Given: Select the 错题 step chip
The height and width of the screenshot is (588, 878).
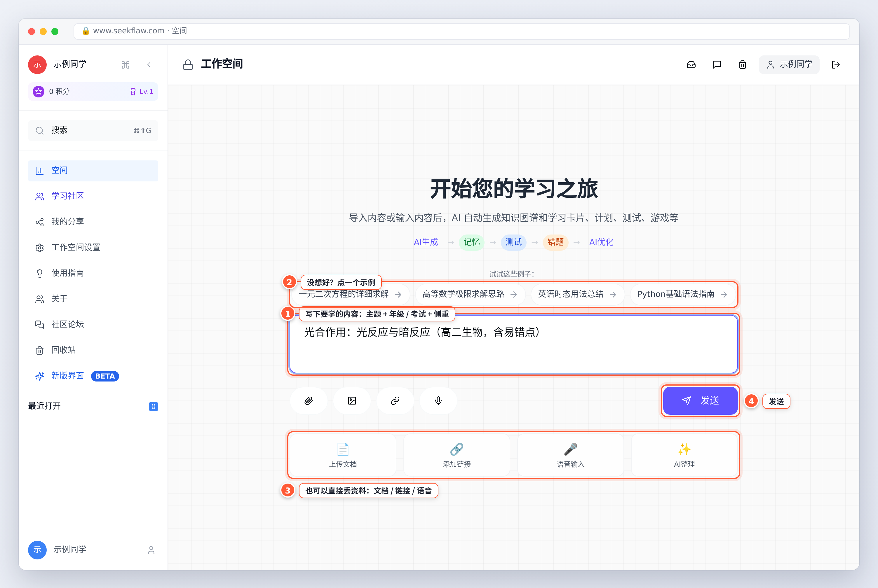Looking at the screenshot, I should [556, 242].
